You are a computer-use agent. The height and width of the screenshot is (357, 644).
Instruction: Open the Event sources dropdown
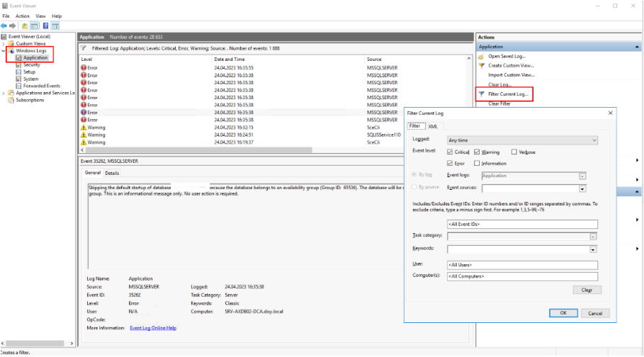click(582, 188)
